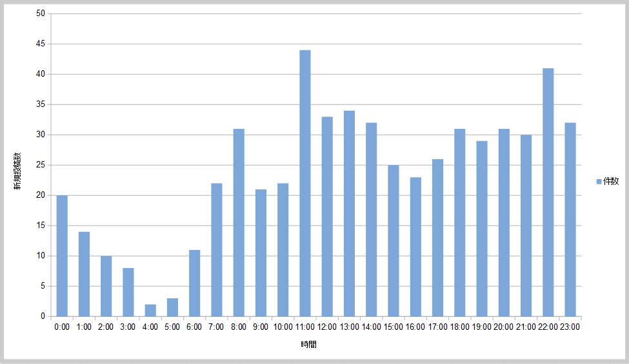Click the tallest bar at 11:00
Viewport: 629px width, 364px height.
(305, 184)
